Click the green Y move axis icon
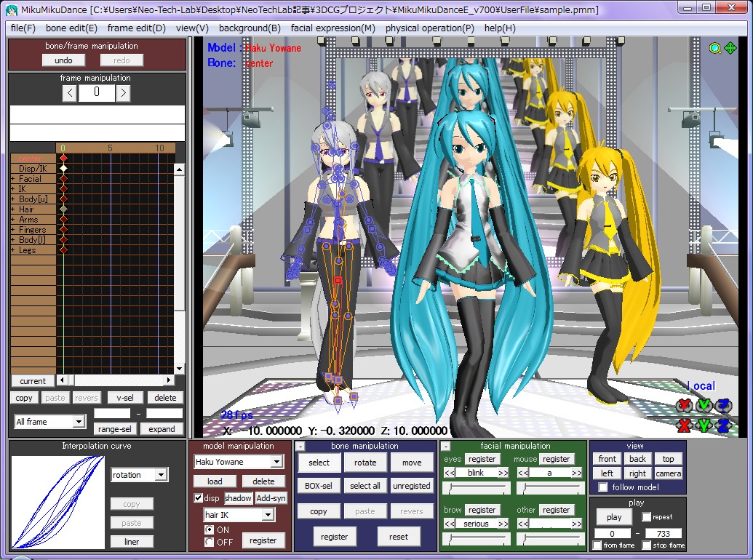The width and height of the screenshot is (753, 560). pos(704,425)
